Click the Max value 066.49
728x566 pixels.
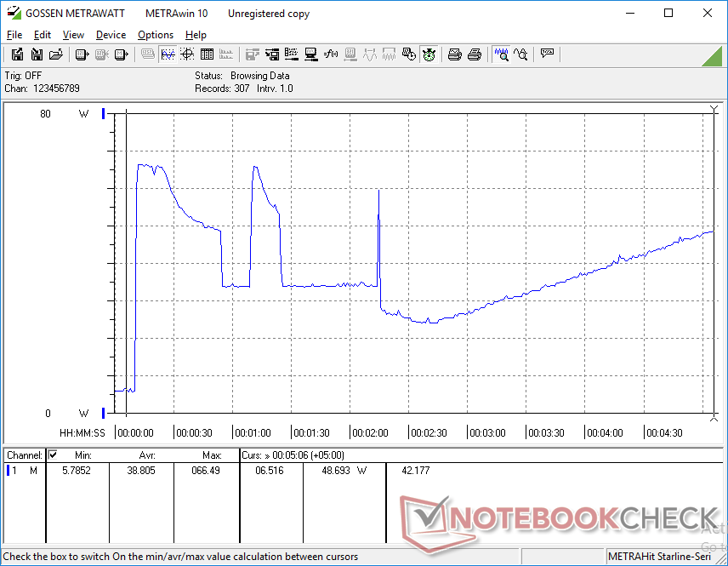tap(206, 471)
